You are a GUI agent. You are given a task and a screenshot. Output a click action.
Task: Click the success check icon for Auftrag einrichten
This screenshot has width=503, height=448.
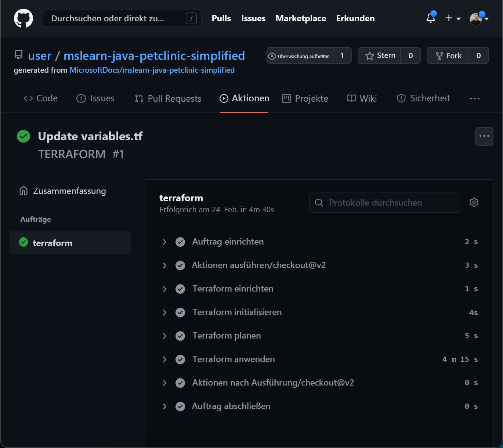click(x=180, y=242)
